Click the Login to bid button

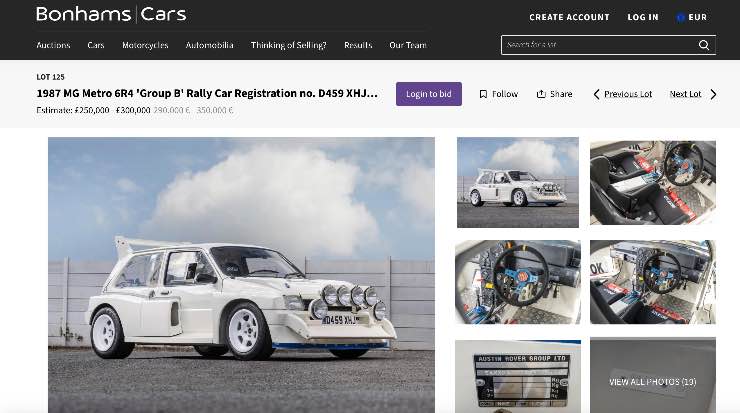pos(429,94)
